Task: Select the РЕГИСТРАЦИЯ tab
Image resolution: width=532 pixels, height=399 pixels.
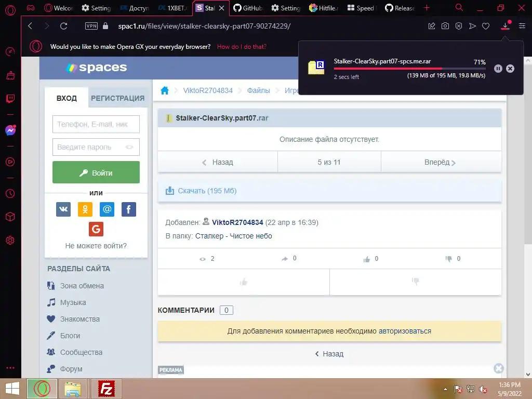Action: (x=118, y=98)
